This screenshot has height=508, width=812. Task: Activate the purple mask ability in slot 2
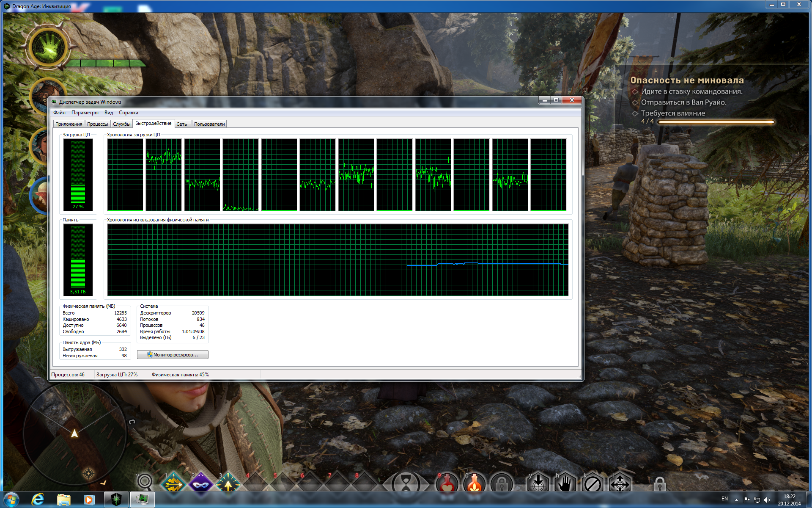click(x=201, y=483)
